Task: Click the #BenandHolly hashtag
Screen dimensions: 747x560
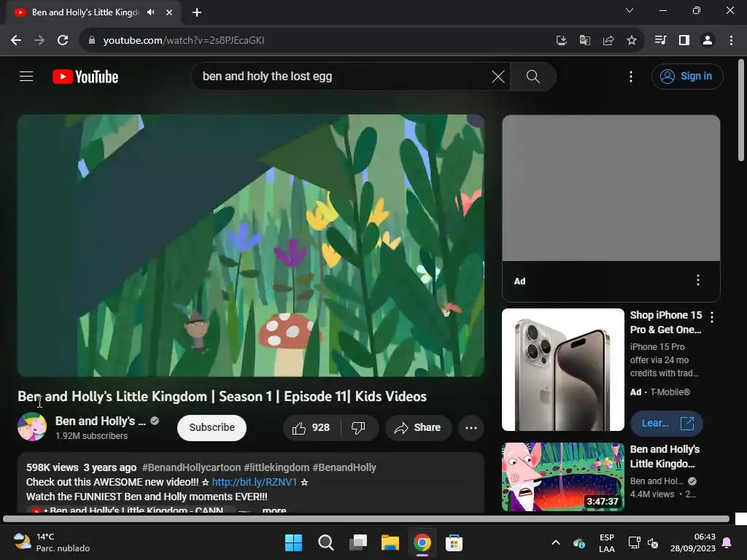Action: 344,467
